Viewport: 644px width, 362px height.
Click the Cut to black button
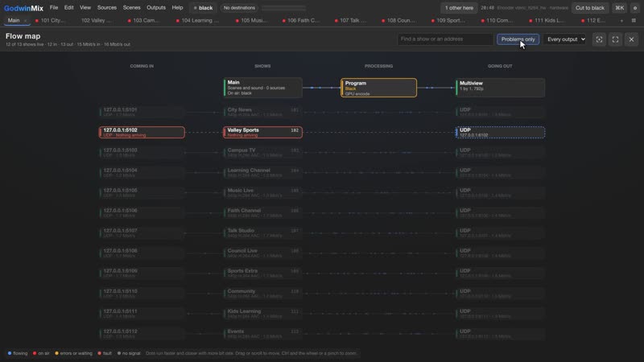click(590, 8)
